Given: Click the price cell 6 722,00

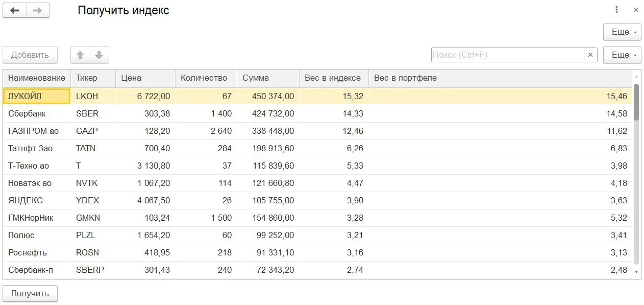Looking at the screenshot, I should point(145,96).
